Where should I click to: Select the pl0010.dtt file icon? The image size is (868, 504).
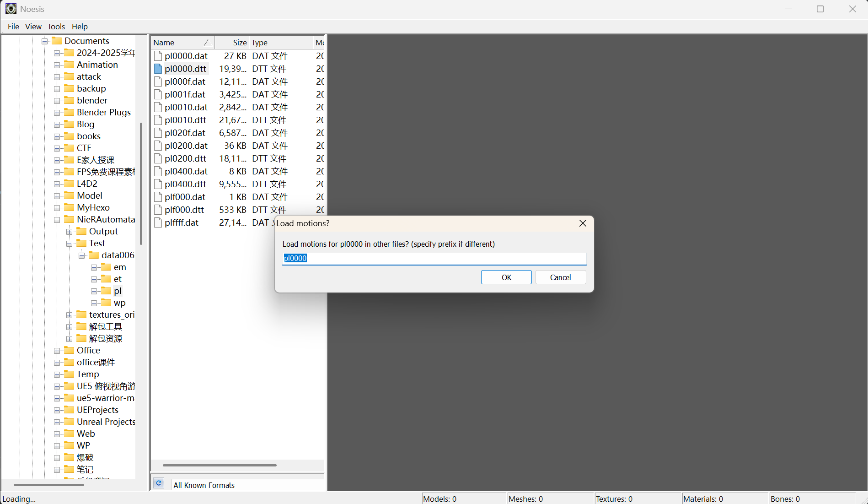coord(158,120)
